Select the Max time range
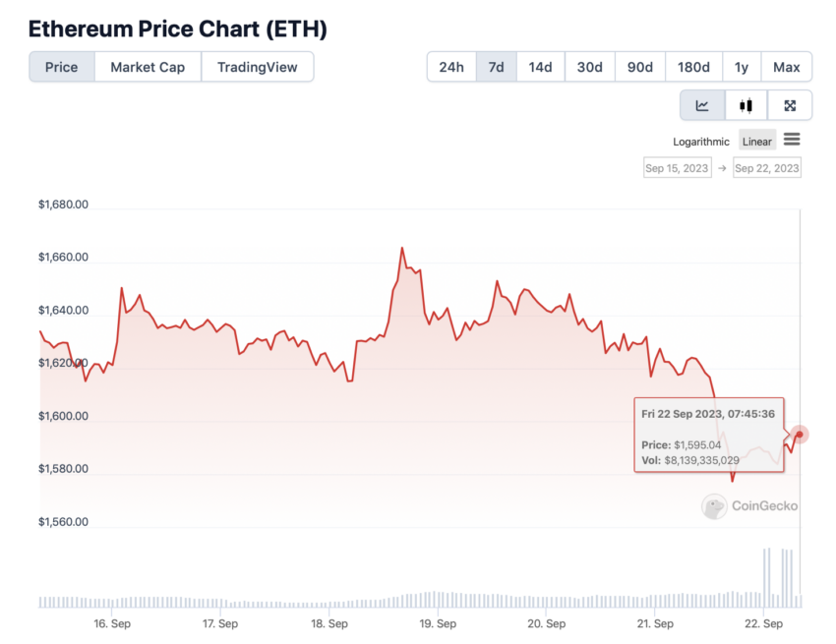This screenshot has width=836, height=644. pos(787,67)
